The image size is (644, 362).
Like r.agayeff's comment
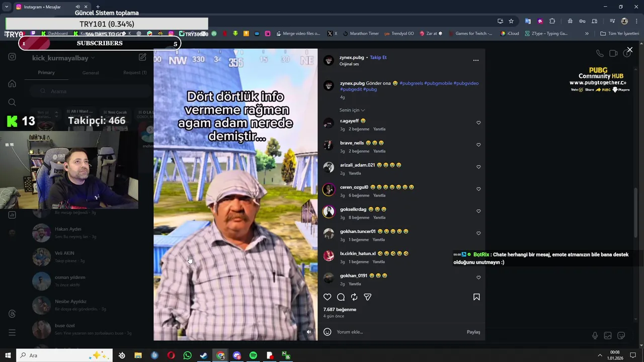click(478, 123)
